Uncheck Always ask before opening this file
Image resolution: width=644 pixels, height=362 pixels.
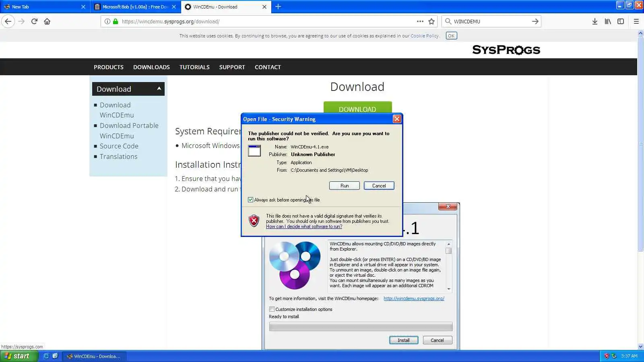(x=250, y=200)
